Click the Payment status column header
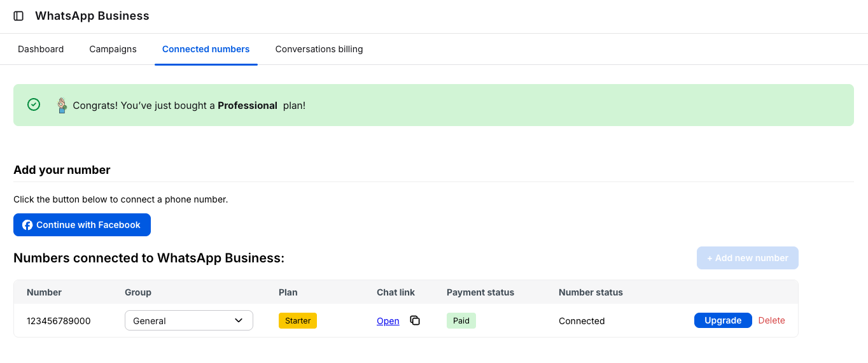The image size is (868, 363). pyautogui.click(x=480, y=292)
